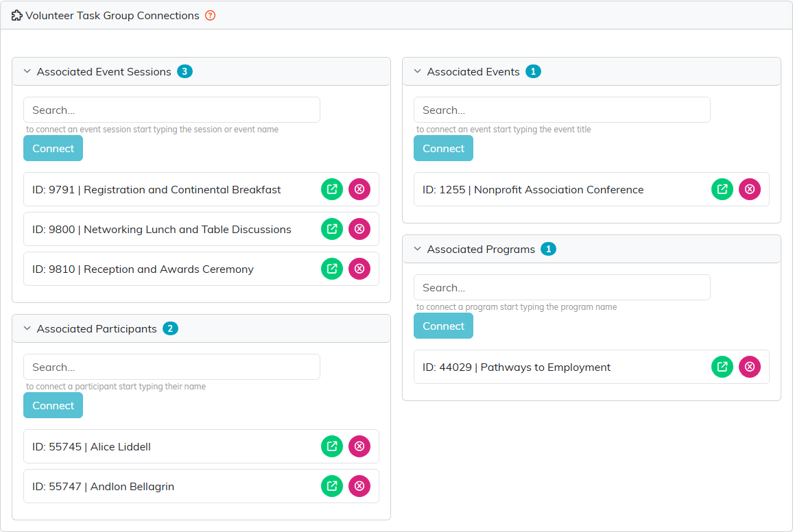The width and height of the screenshot is (793, 532).
Task: Select text 'ID: 9810 | Reception and Awards Ceremony'
Action: (143, 269)
